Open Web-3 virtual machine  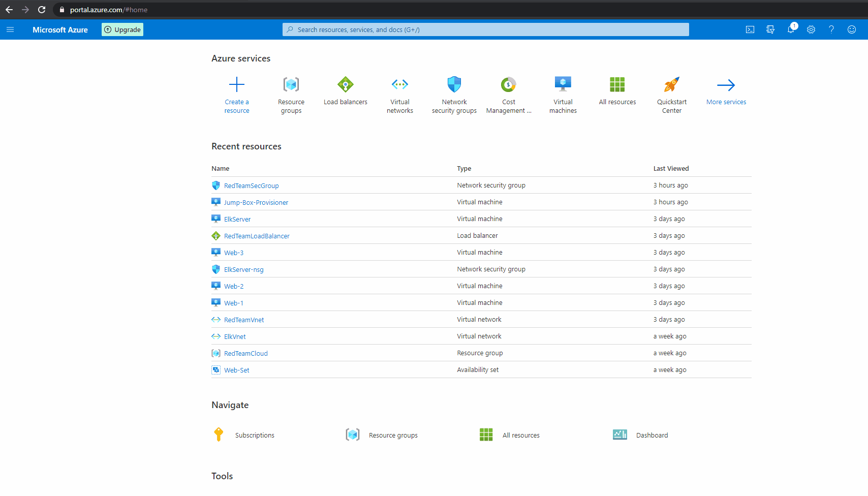click(234, 253)
